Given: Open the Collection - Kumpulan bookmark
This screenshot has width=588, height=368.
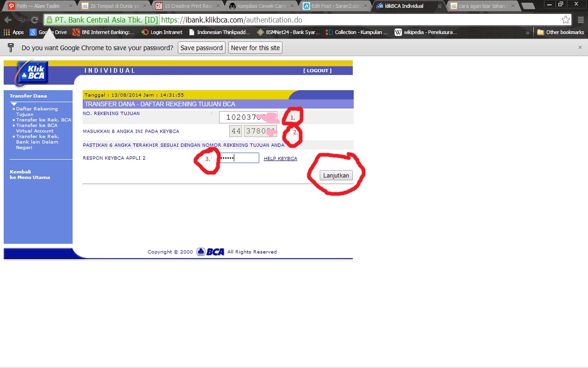Looking at the screenshot, I should coord(357,32).
